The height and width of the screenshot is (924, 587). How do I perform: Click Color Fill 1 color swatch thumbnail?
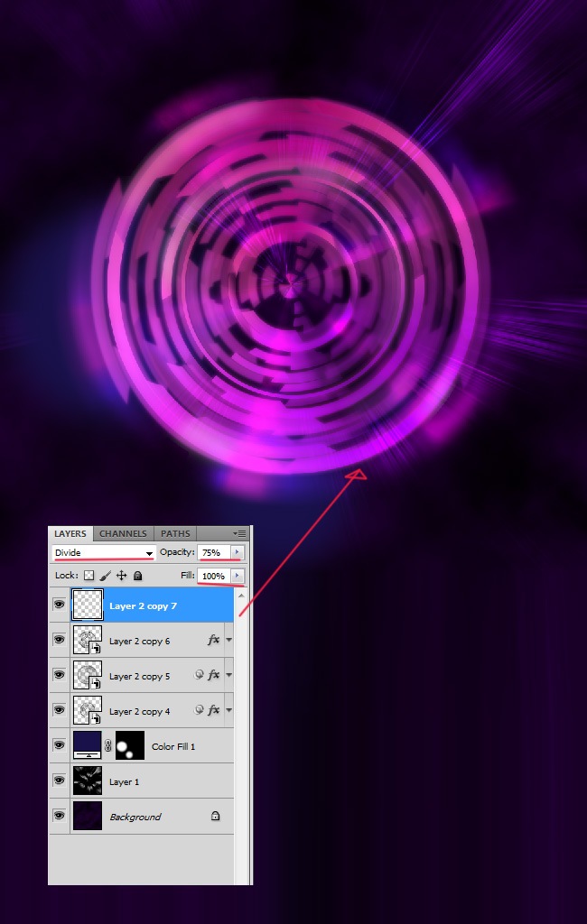[x=88, y=744]
